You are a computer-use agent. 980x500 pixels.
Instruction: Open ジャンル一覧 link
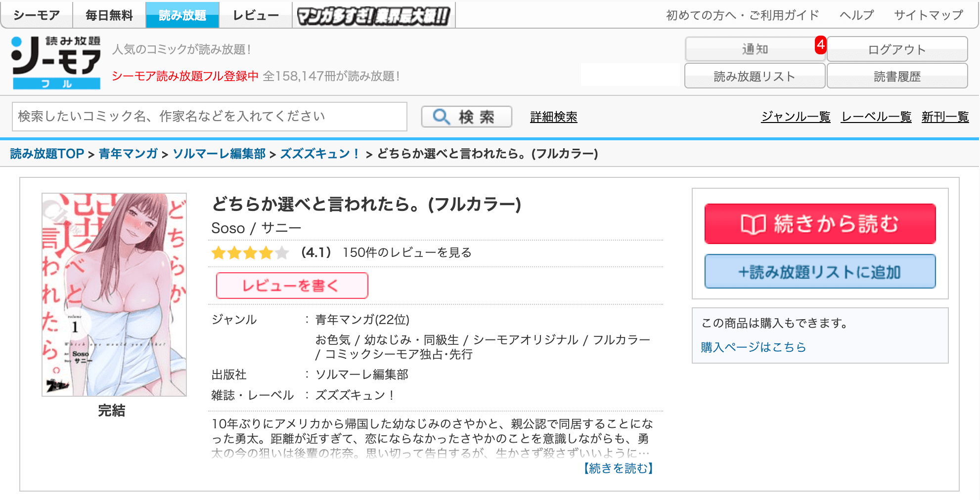[x=796, y=117]
